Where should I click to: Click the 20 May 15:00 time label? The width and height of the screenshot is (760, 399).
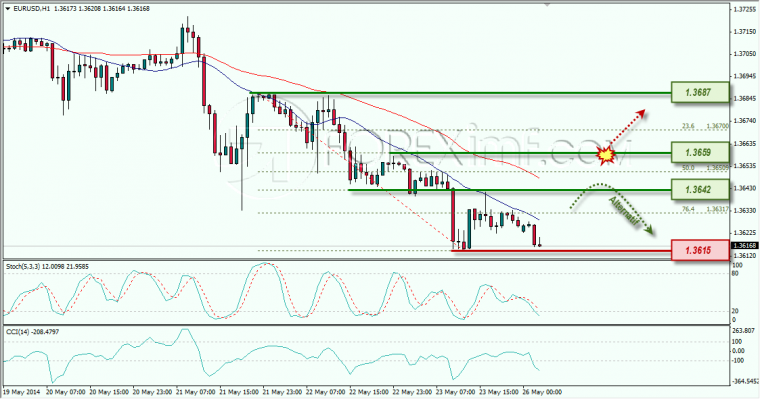(x=109, y=392)
